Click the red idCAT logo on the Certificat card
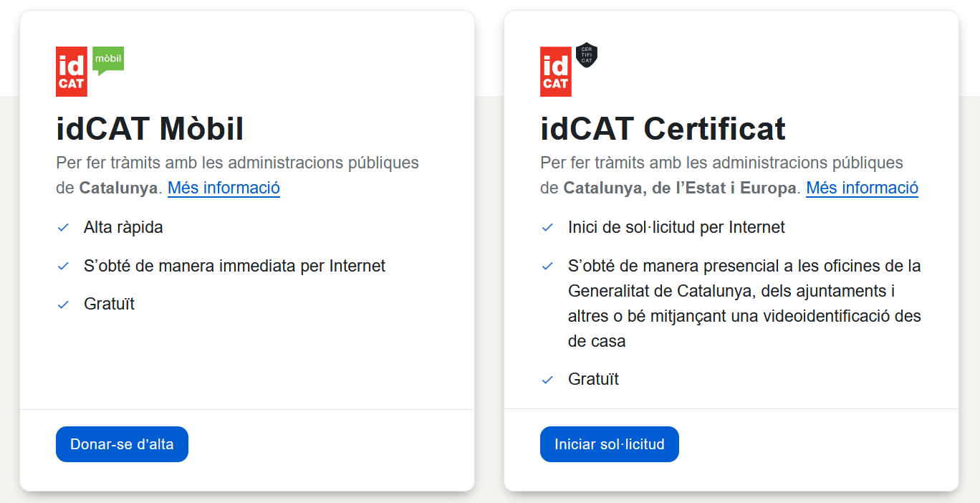The width and height of the screenshot is (980, 503). [x=556, y=71]
